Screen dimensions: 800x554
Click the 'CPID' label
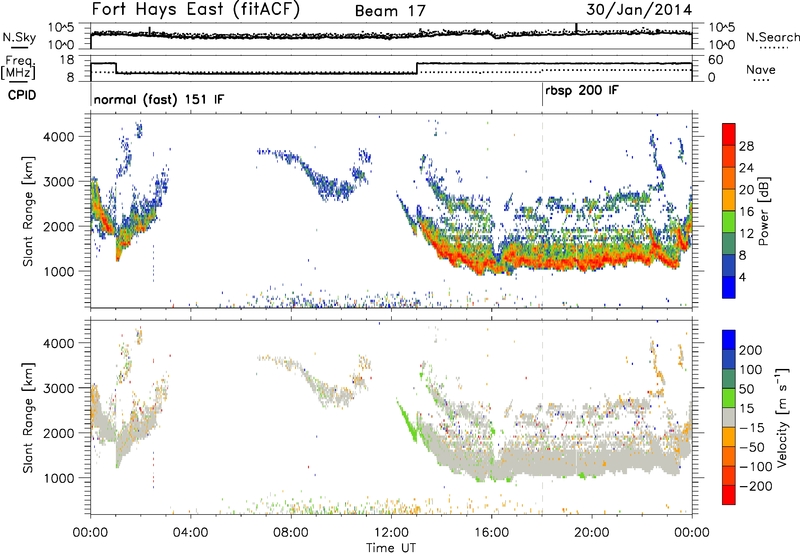22,95
